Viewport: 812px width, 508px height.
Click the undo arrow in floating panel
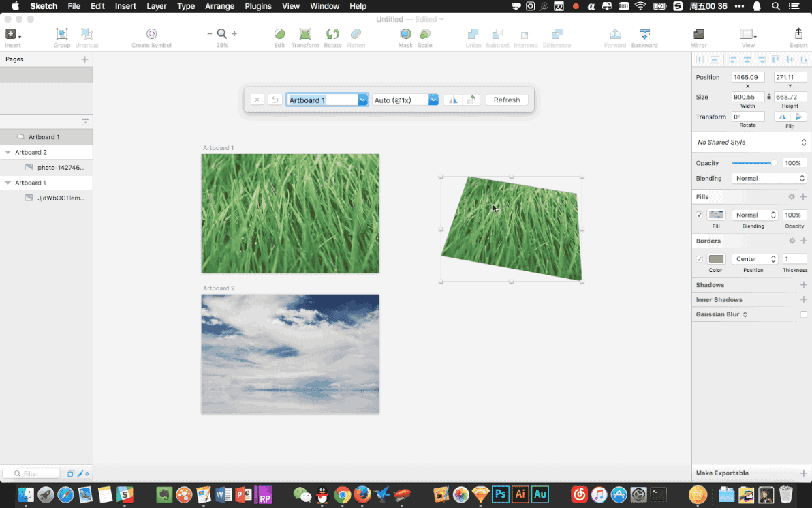pos(275,100)
